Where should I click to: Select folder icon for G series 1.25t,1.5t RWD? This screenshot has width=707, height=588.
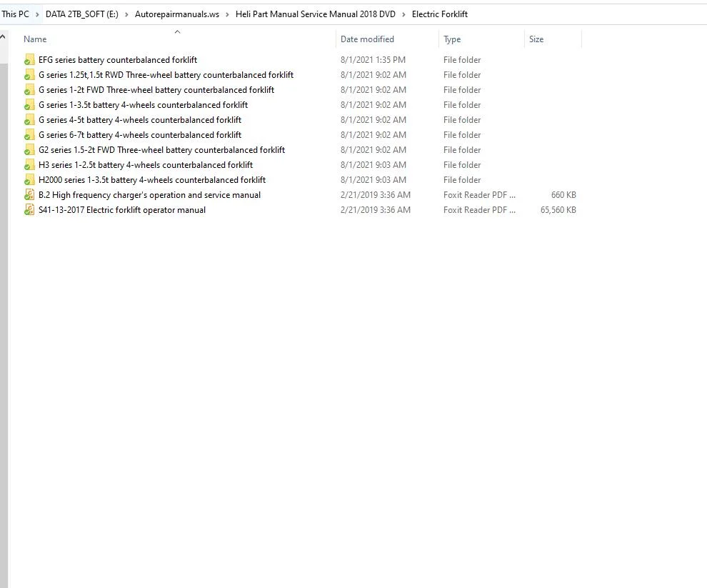[29, 75]
